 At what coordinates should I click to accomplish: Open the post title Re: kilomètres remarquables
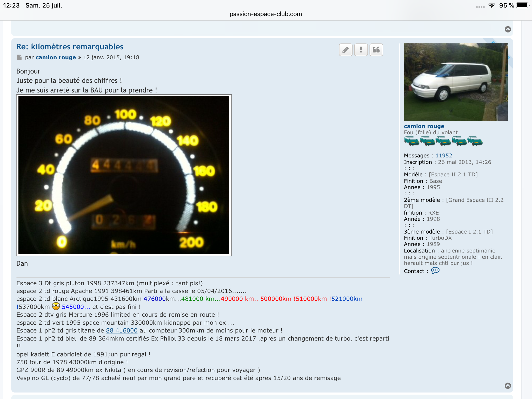[x=70, y=47]
